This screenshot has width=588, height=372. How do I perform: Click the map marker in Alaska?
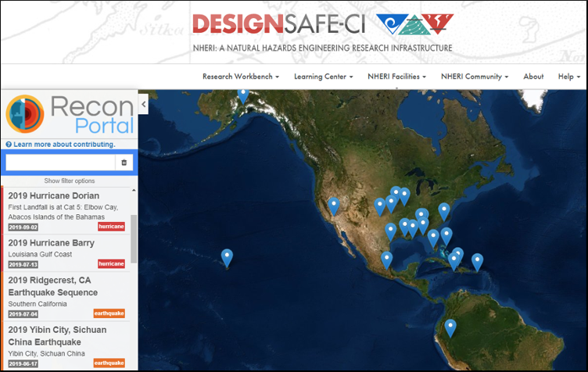tap(243, 95)
